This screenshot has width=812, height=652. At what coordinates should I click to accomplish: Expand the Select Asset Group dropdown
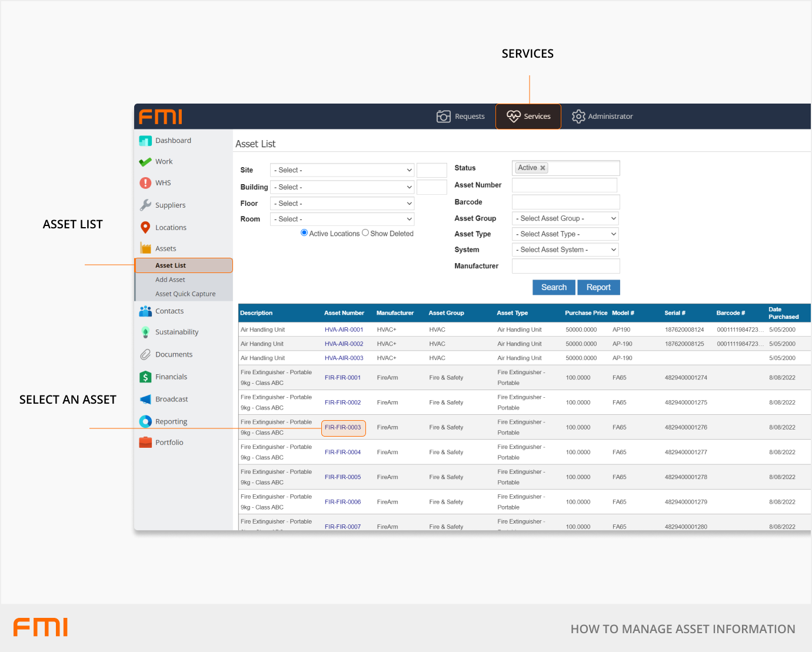565,218
